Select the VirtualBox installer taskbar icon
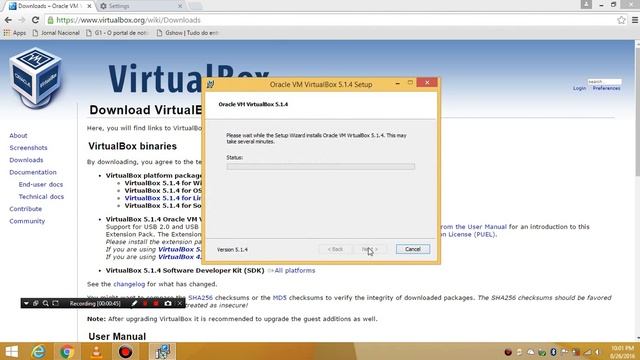This screenshot has height=360, width=640. [162, 352]
